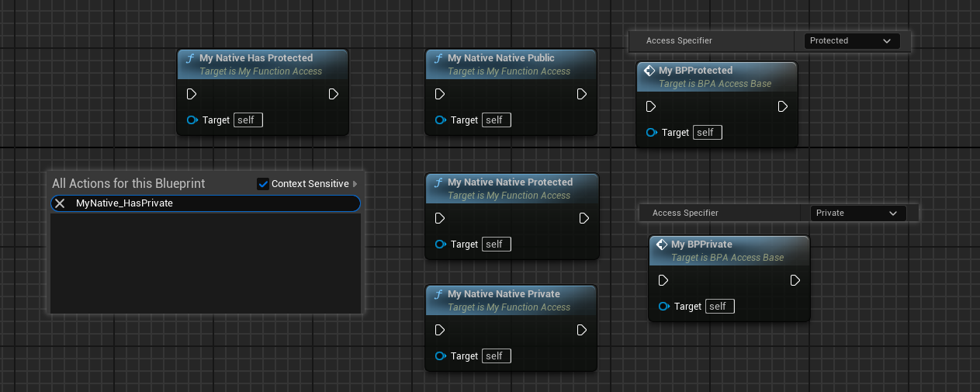Open the Private access specifier dropdown

(x=857, y=213)
